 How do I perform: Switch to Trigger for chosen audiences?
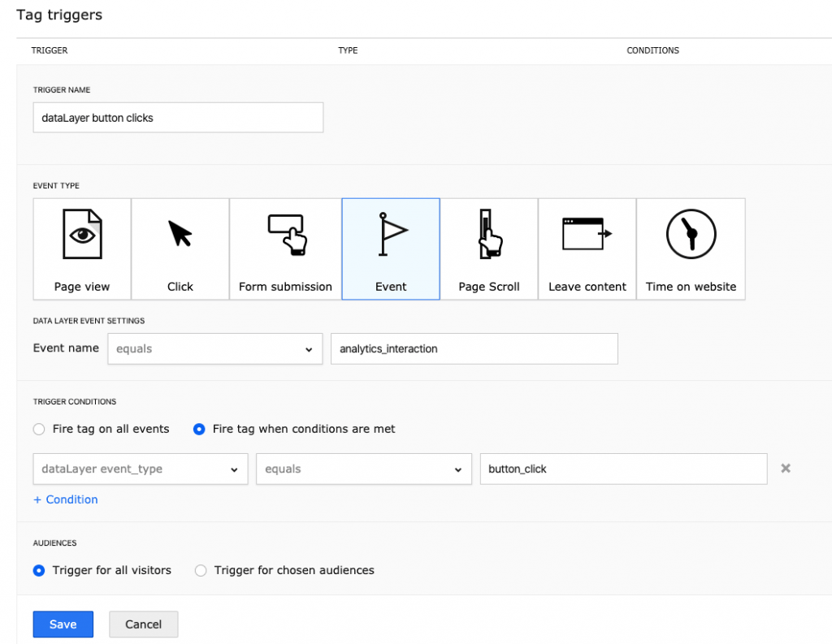(x=201, y=570)
